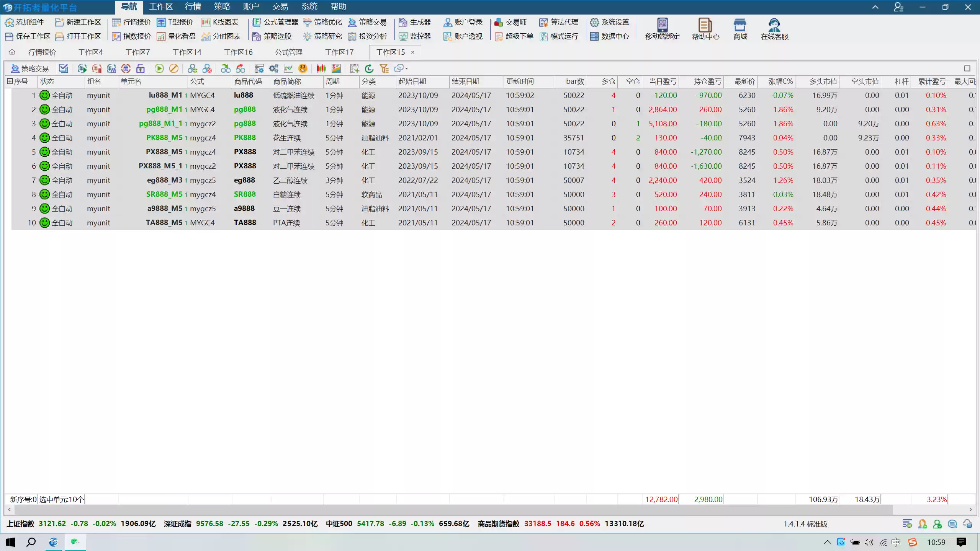Click the gear settings toolbar icon

coord(273,68)
